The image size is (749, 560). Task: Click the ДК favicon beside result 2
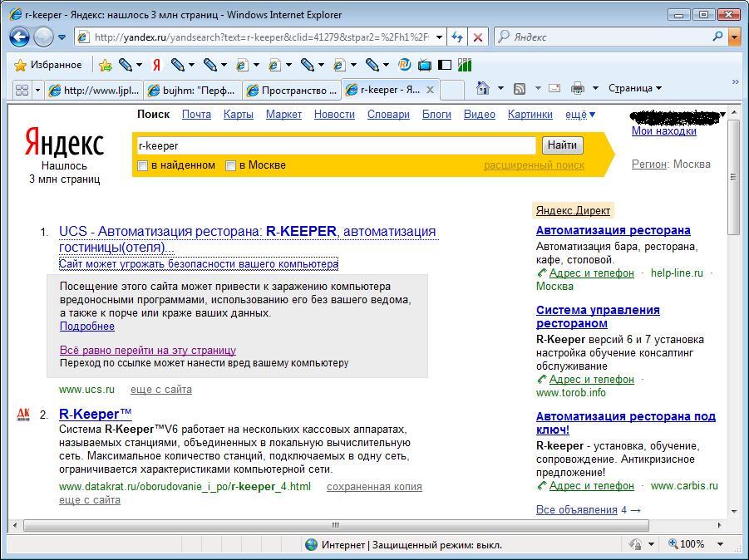(23, 414)
